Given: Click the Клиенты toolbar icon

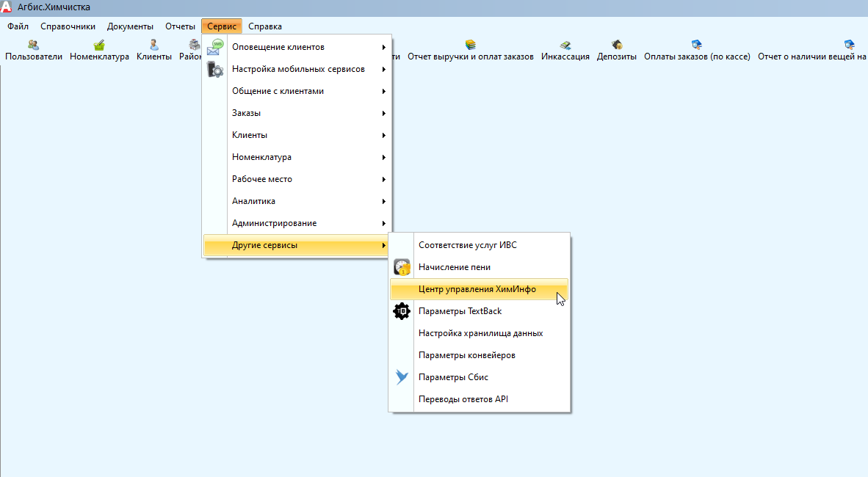Looking at the screenshot, I should 153,45.
